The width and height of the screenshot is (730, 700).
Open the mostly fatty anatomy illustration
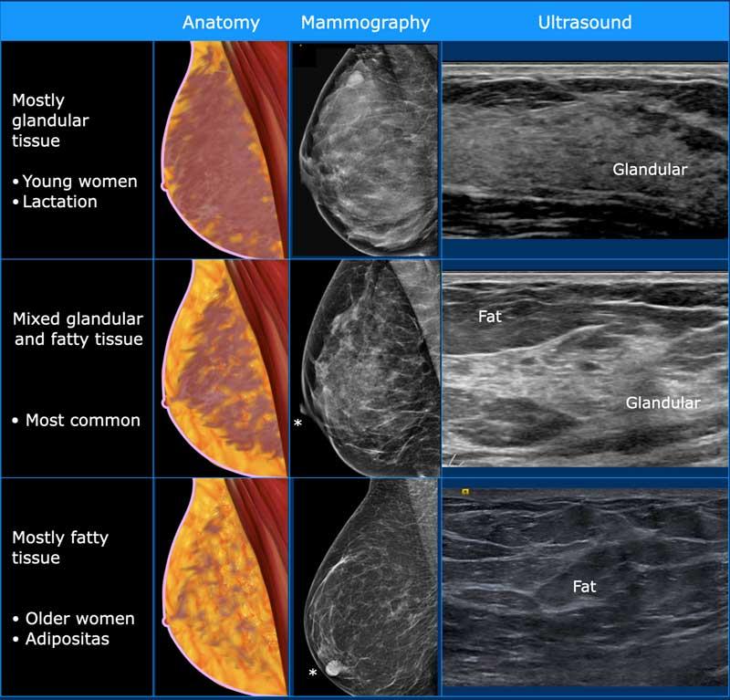coord(221,587)
